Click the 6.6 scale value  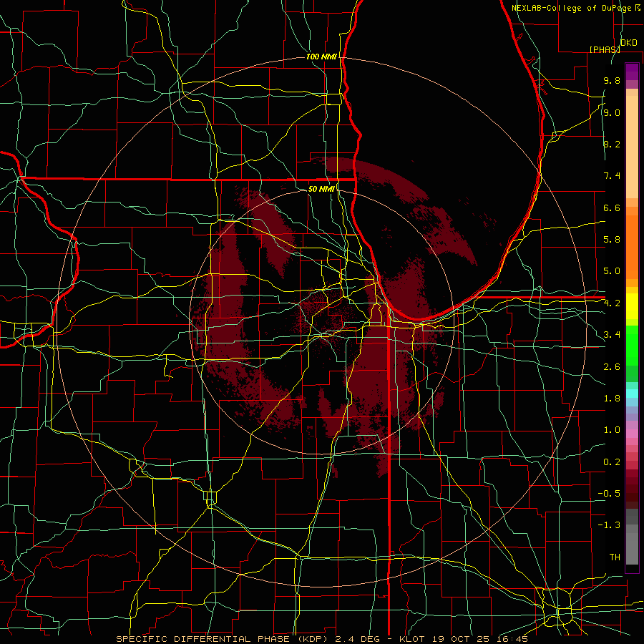point(612,208)
